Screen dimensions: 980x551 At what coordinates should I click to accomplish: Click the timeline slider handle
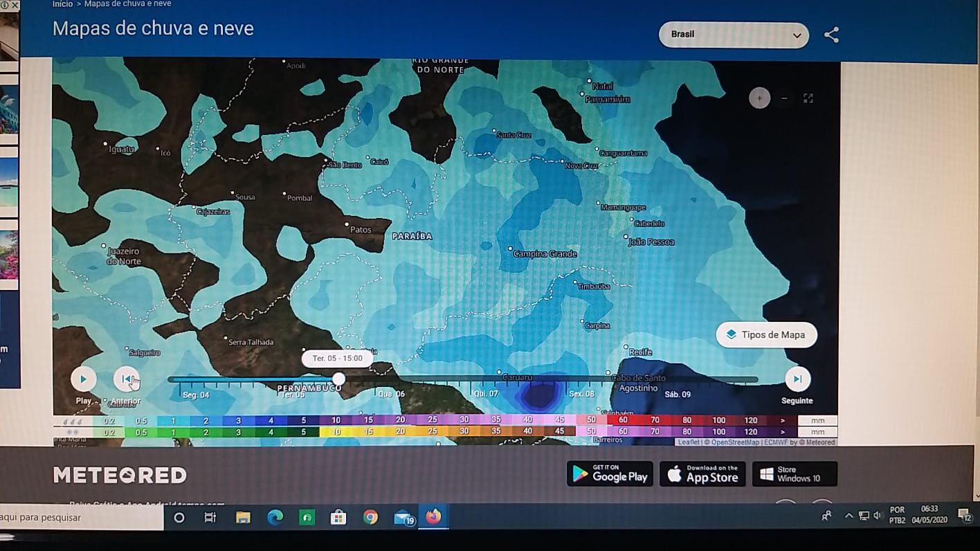click(338, 379)
